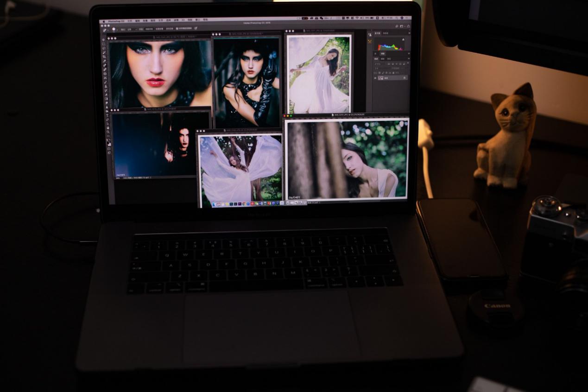The height and width of the screenshot is (392, 588).
Task: Click the foreground color swatch
Action: pos(108,143)
